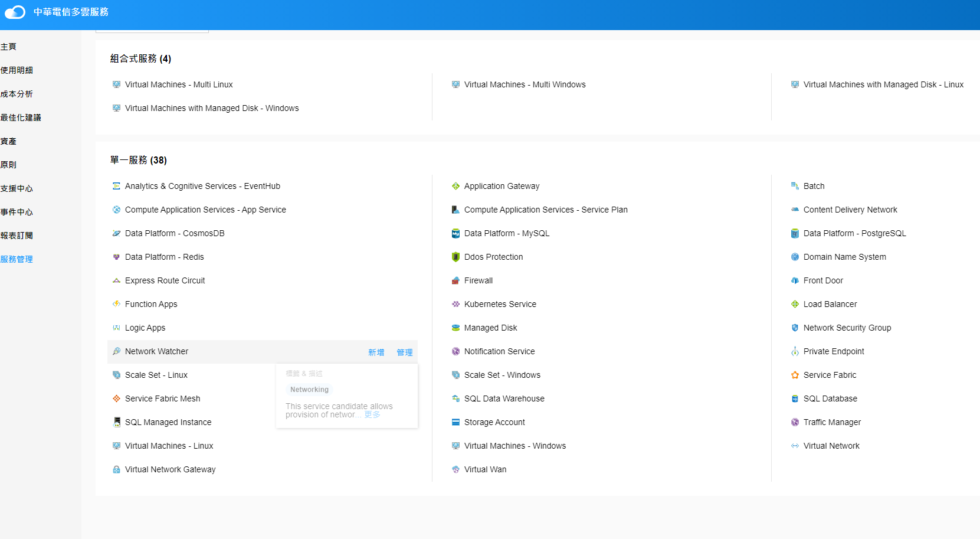The image size is (980, 539).
Task: Open 事件中心 in the sidebar
Action: [17, 212]
